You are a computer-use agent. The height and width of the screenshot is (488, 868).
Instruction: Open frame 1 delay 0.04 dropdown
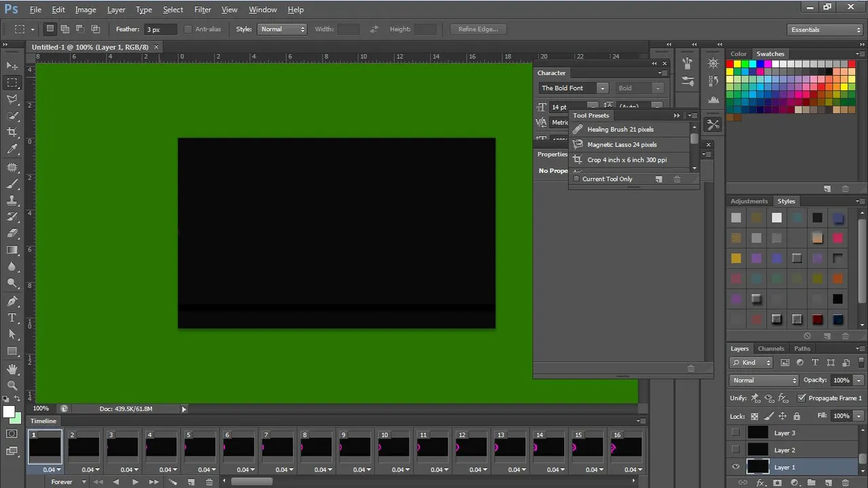(52, 470)
